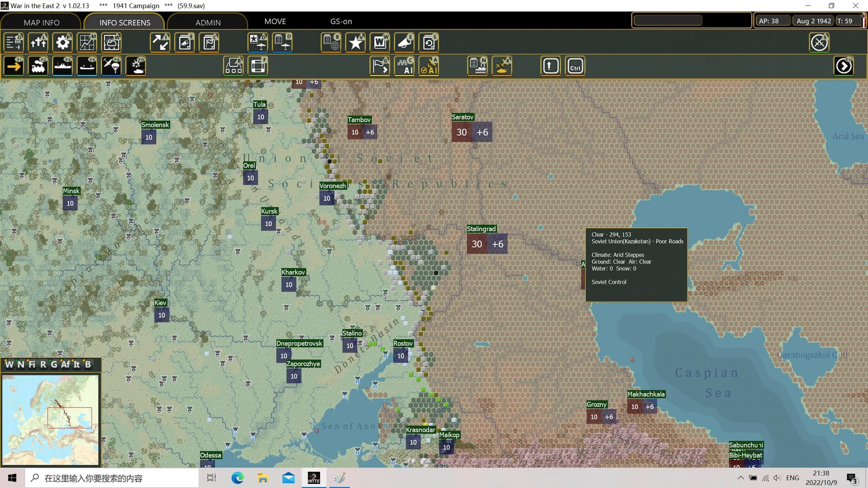Open the flag report page icon
The width and height of the screenshot is (868, 488).
pos(209,42)
